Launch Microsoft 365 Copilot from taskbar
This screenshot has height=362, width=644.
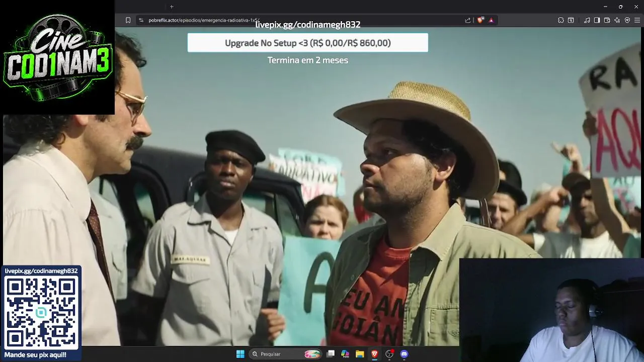pos(345,354)
